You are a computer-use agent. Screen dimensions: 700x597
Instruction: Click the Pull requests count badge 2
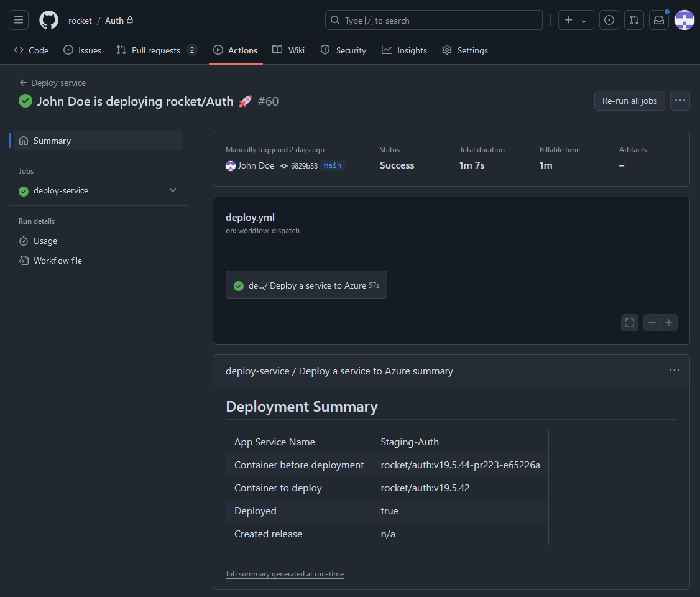coord(192,50)
